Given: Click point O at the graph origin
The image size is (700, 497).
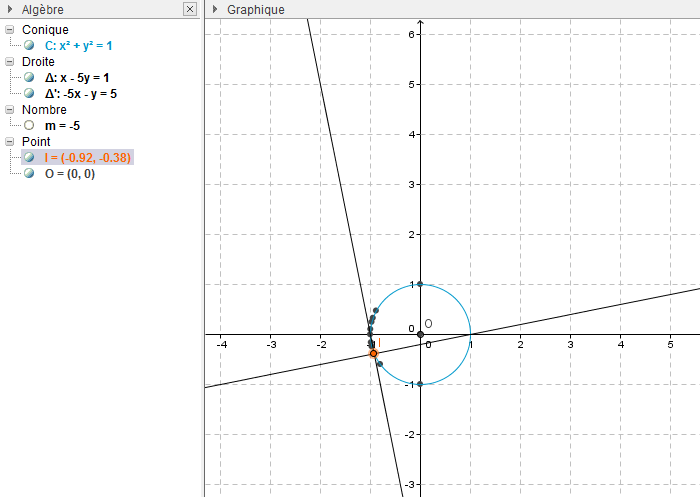Looking at the screenshot, I should tap(420, 334).
